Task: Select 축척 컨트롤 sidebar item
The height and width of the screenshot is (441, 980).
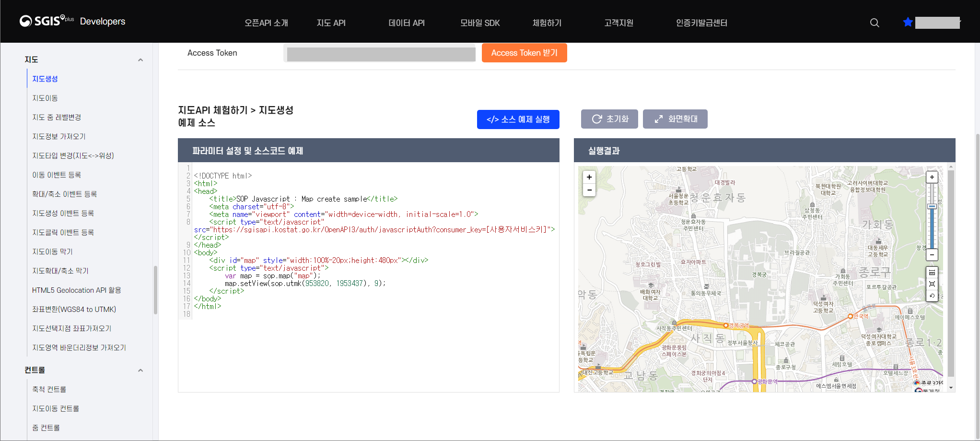Action: tap(49, 389)
